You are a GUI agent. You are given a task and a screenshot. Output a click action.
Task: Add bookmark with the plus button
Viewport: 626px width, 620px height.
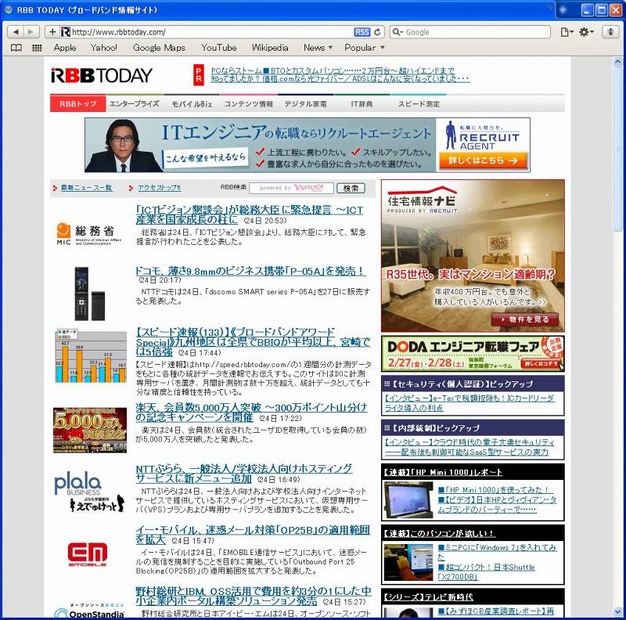52,32
